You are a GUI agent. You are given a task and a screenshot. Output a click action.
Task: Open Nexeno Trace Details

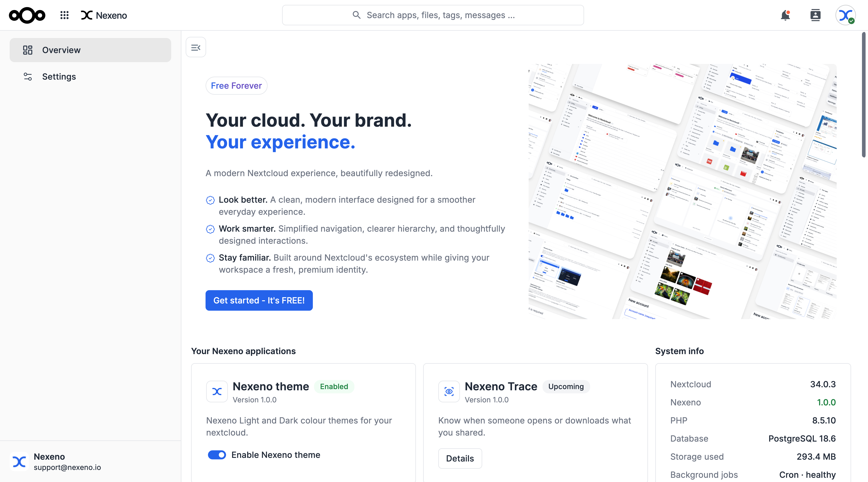coord(460,458)
